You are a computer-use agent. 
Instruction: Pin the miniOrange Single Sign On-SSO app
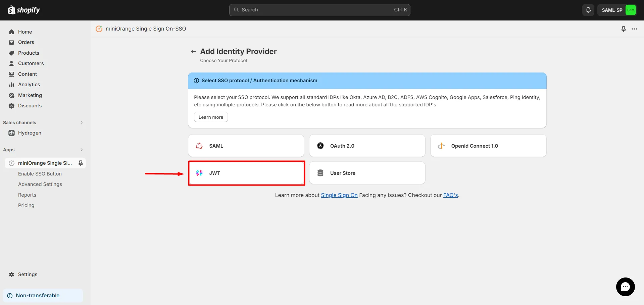point(623,29)
